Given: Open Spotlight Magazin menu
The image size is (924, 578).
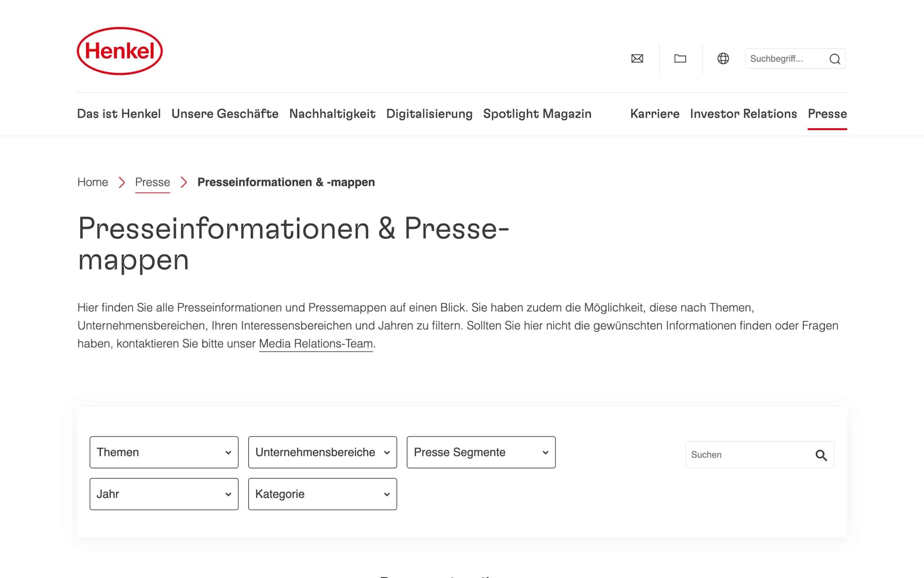Looking at the screenshot, I should click(537, 114).
